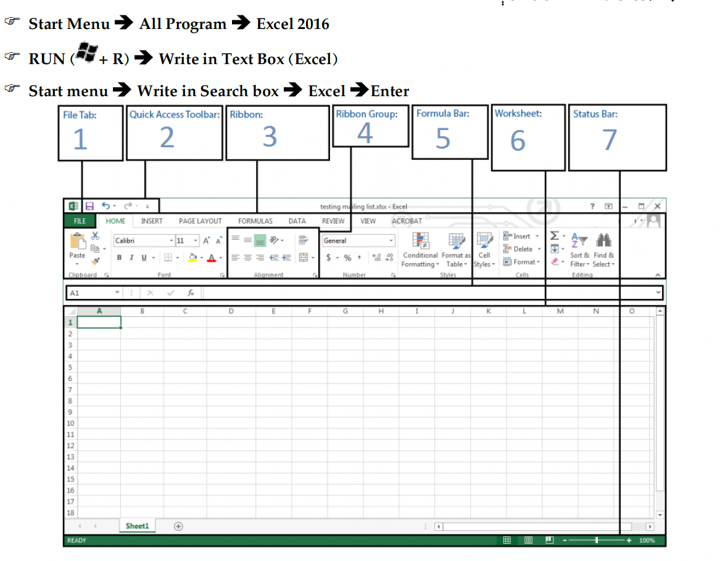
Task: Click the Increase Decimal icon
Action: click(x=376, y=258)
